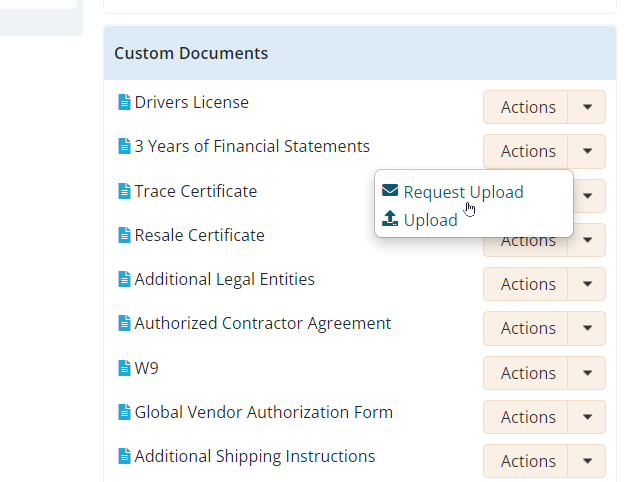Screen dimensions: 633x482
Task: Click Actions button for Authorized Contractor Agreement
Action: (526, 328)
